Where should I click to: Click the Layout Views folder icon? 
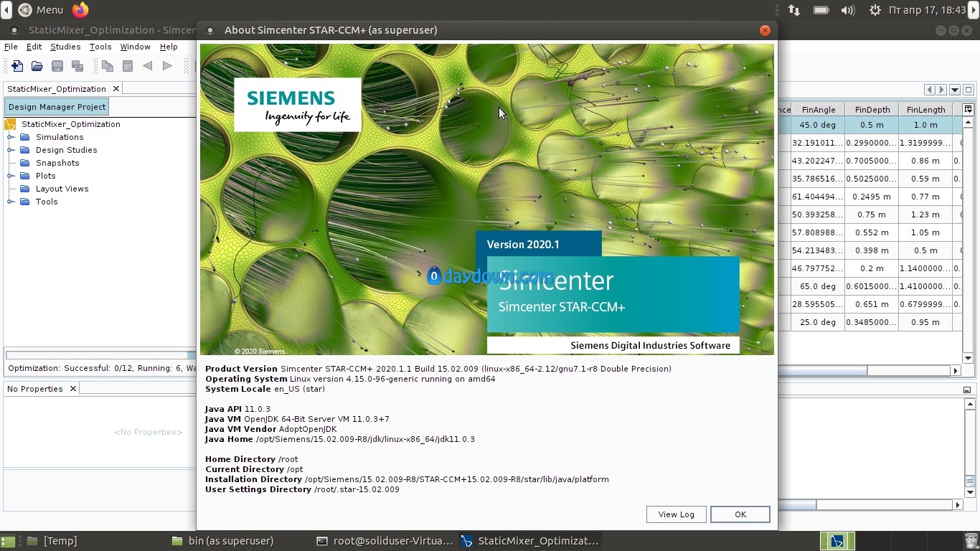[25, 189]
